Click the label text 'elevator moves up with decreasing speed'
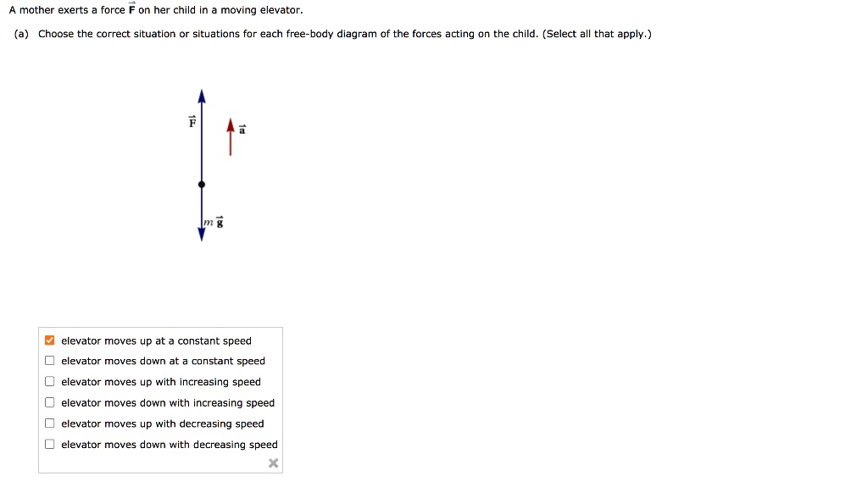The image size is (868, 487). click(x=163, y=423)
